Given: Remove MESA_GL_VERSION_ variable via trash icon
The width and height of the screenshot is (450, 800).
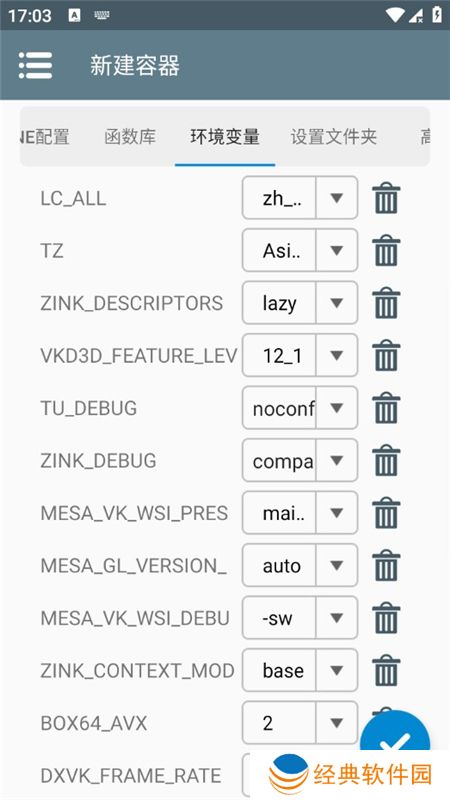Looking at the screenshot, I should pos(386,565).
